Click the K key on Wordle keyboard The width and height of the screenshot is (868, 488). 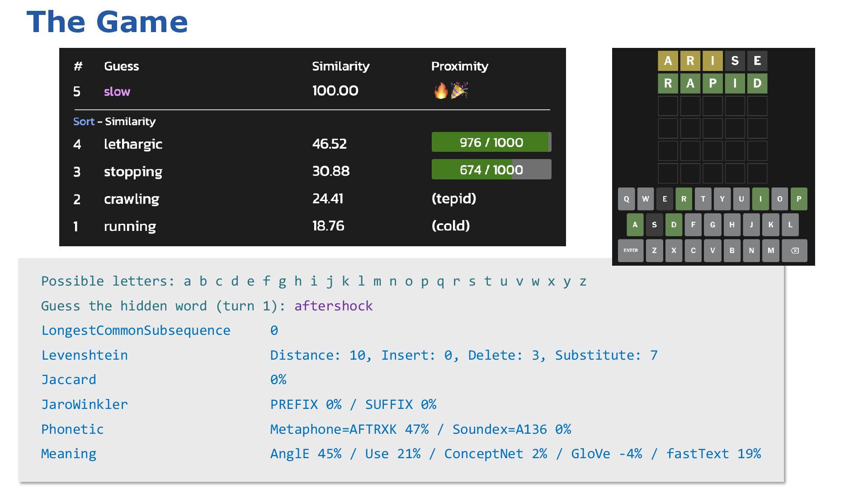pos(771,225)
